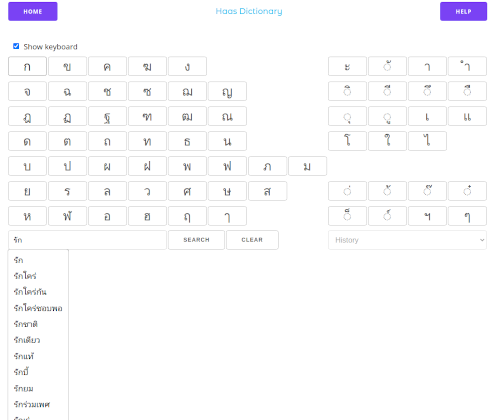Viewport: 500px width, 420px height.
Task: Uncheck the Show keyboard checkbox
Action: pyautogui.click(x=16, y=46)
